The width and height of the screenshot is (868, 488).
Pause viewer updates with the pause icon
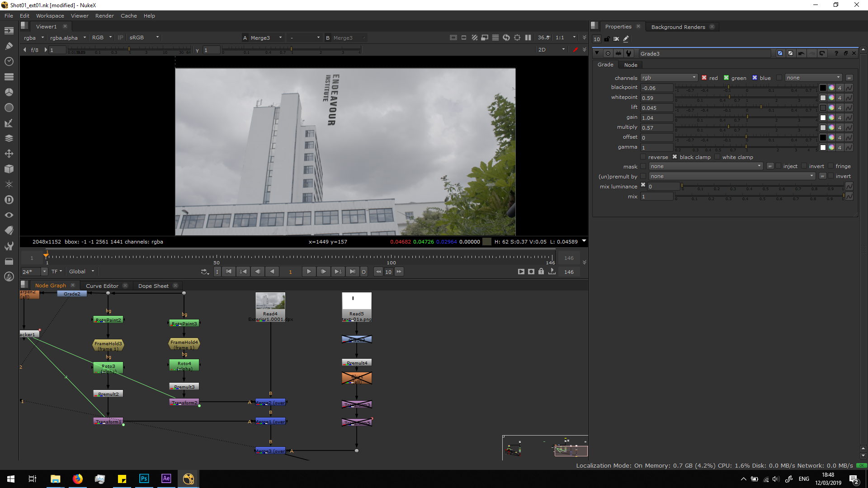[528, 38]
